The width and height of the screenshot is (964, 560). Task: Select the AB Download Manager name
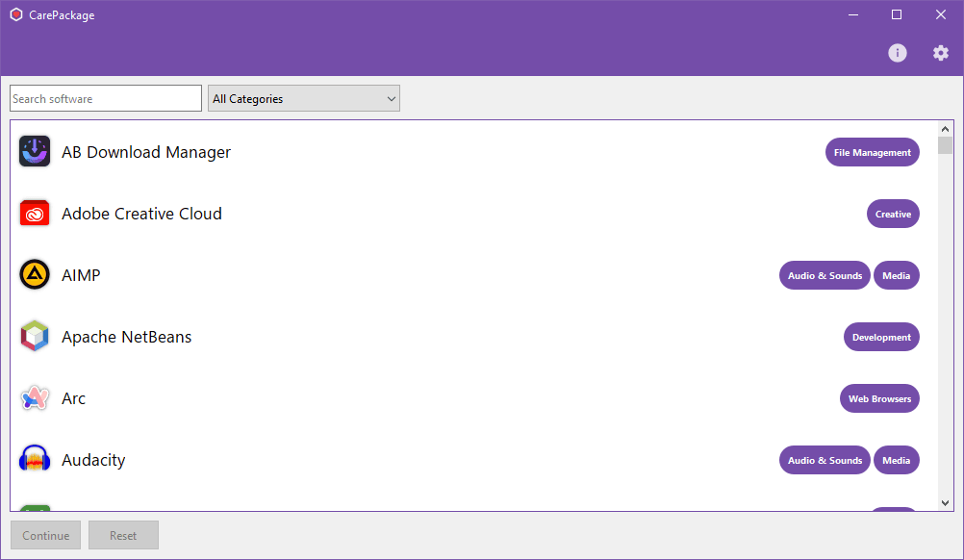point(146,152)
